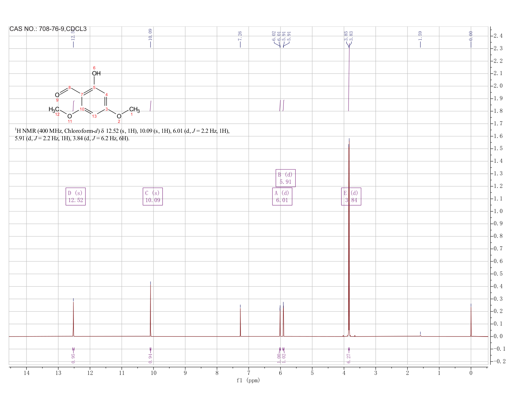532x411 pixels.
Task: Click the integral value 0.95
Action: coord(73,358)
